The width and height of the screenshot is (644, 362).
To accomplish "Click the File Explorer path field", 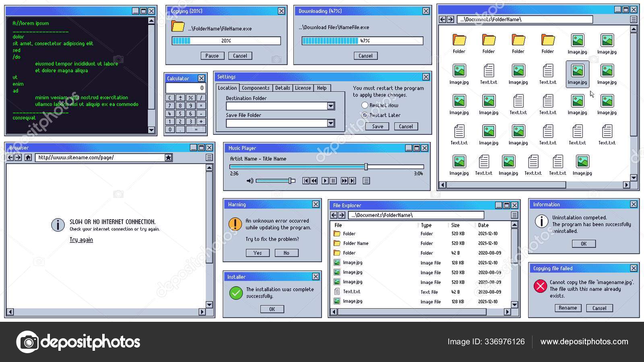I will tap(416, 215).
